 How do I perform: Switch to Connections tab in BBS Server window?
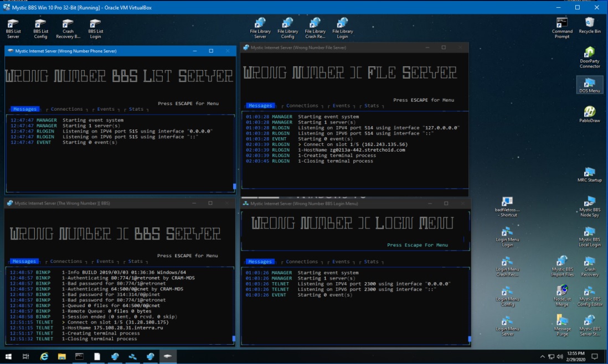click(x=66, y=261)
